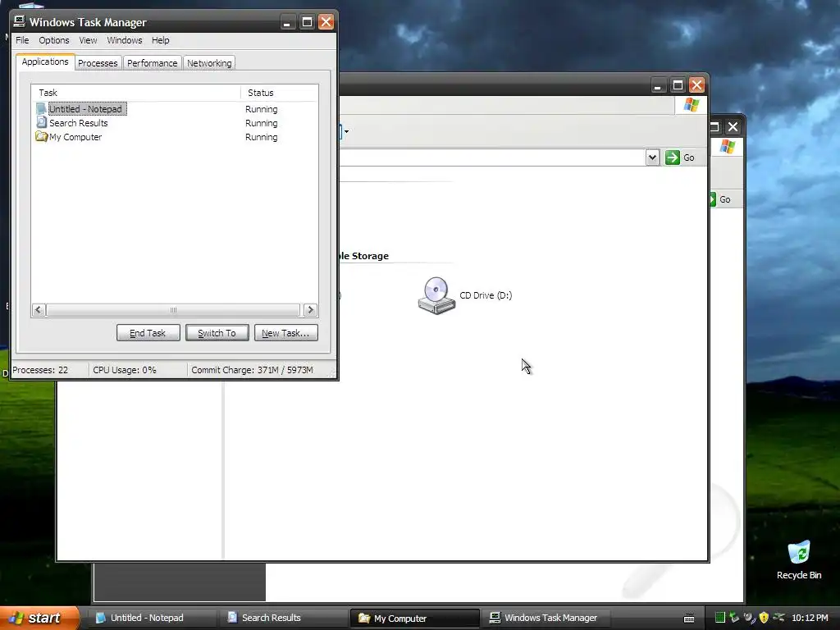Click the green Go arrow in My Computer
This screenshot has width=840, height=630.
pos(672,157)
